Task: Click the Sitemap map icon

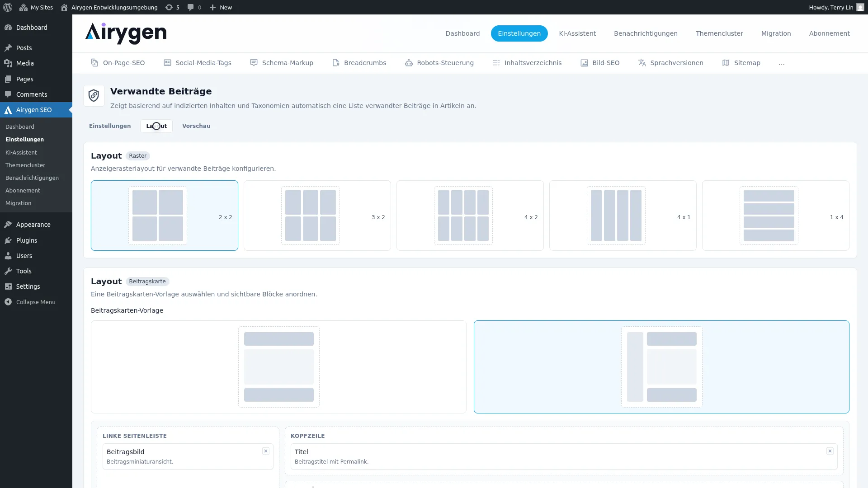Action: pos(726,63)
